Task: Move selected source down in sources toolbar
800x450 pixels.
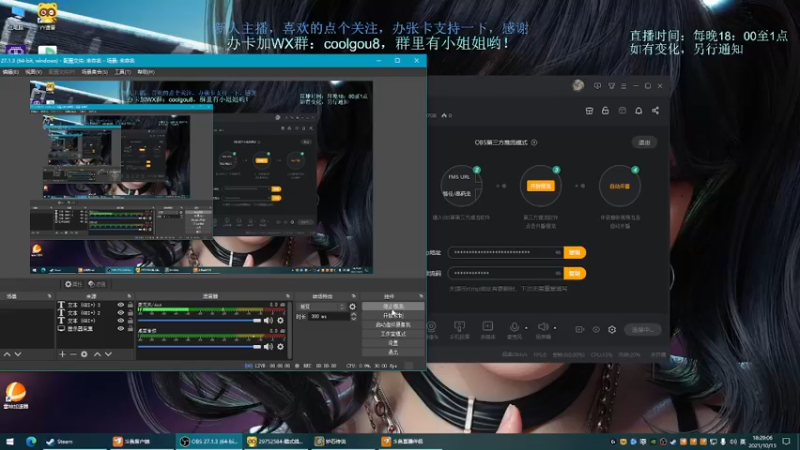Action: point(108,354)
